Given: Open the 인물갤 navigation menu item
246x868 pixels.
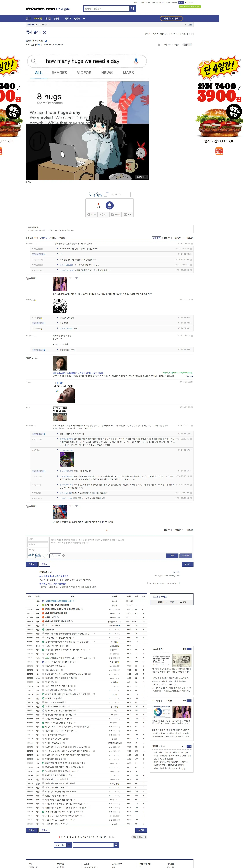Looking at the screenshot, I should 56,19.
